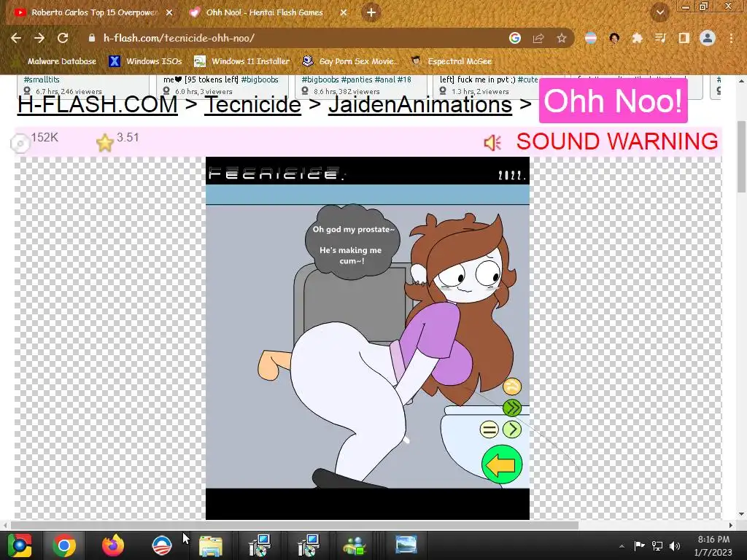Image resolution: width=747 pixels, height=560 pixels.
Task: Launch Firefox from the taskbar
Action: click(x=113, y=545)
